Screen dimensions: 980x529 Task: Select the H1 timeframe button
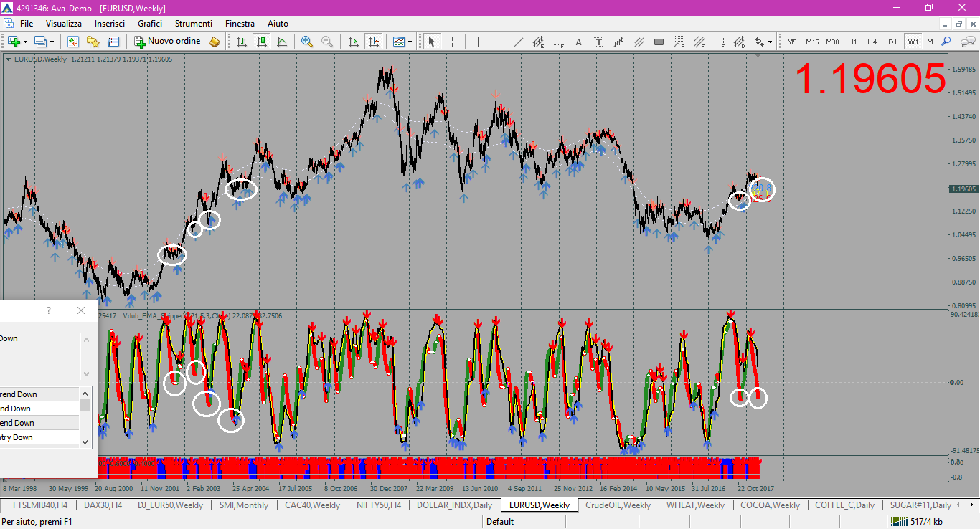(852, 42)
